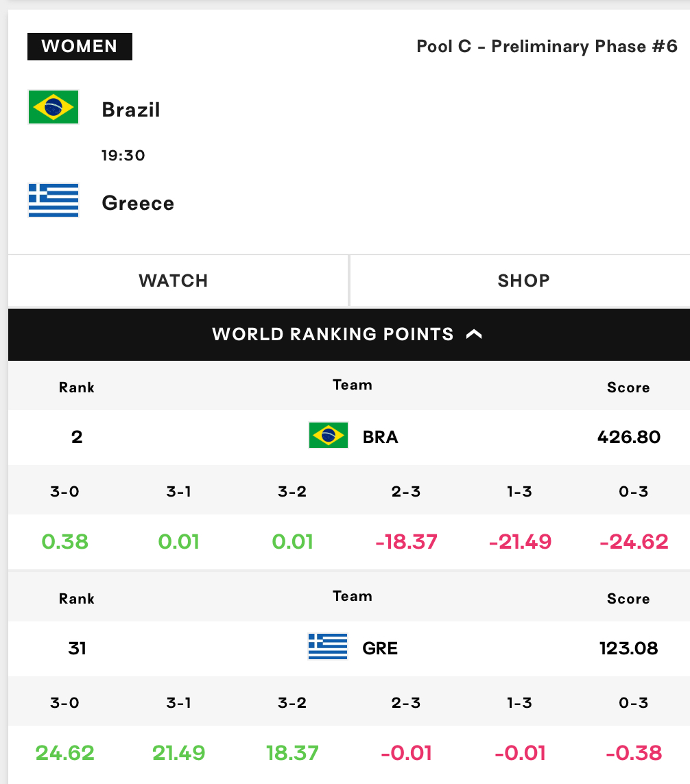
Task: Click the Brazil flag in match header
Action: tap(53, 107)
